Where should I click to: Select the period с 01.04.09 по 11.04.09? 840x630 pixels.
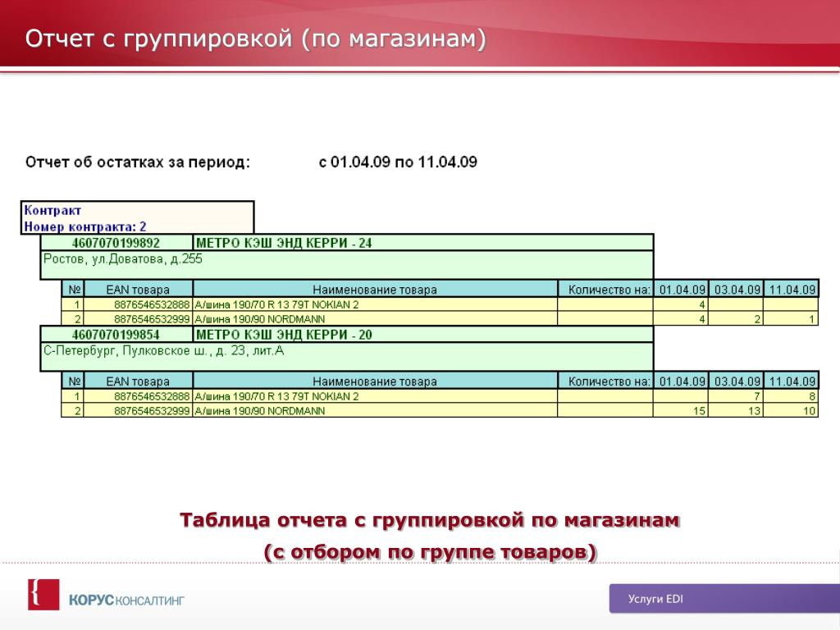coord(398,162)
